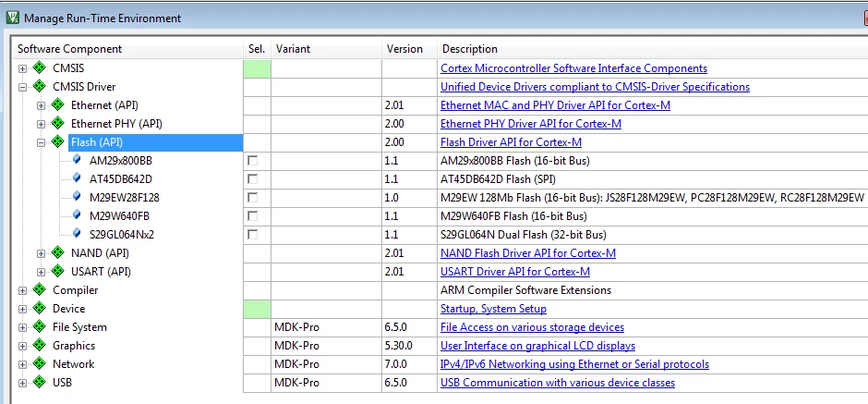
Task: Select the File System MDK-Pro variant cell
Action: pos(326,327)
